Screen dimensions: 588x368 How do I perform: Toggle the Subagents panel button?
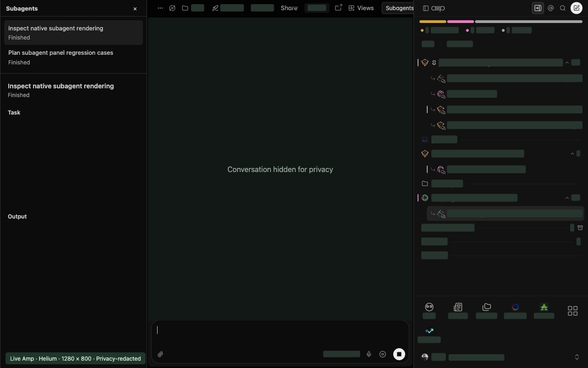point(398,8)
